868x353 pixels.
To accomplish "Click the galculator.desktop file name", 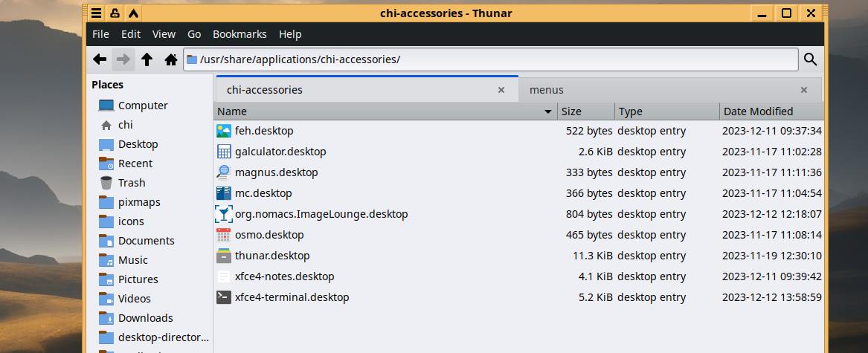I will [x=280, y=152].
